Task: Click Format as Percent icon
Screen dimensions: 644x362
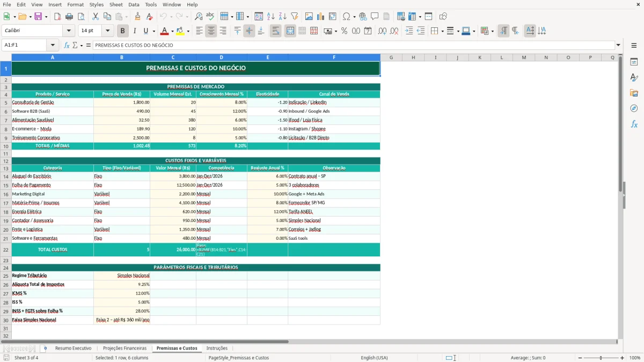Action: coord(344,31)
